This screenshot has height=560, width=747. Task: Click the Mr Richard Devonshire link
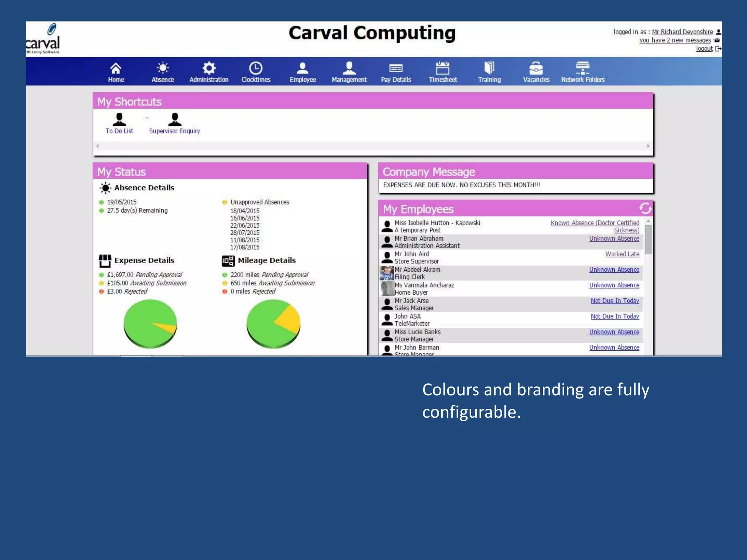pos(682,32)
